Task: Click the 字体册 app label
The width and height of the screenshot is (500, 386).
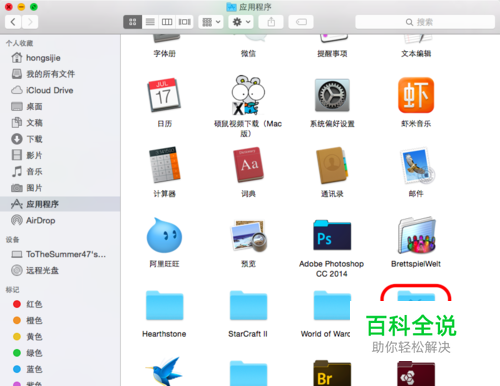Action: point(164,54)
